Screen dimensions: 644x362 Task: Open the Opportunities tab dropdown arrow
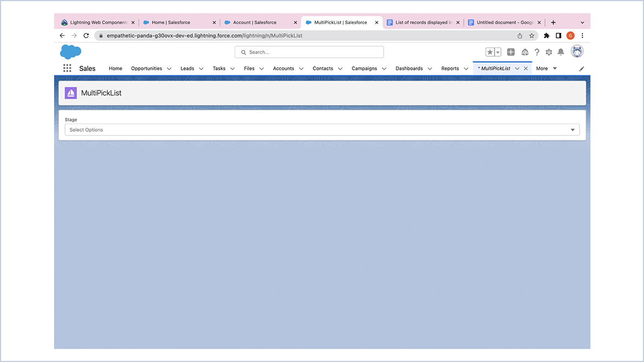coord(169,69)
